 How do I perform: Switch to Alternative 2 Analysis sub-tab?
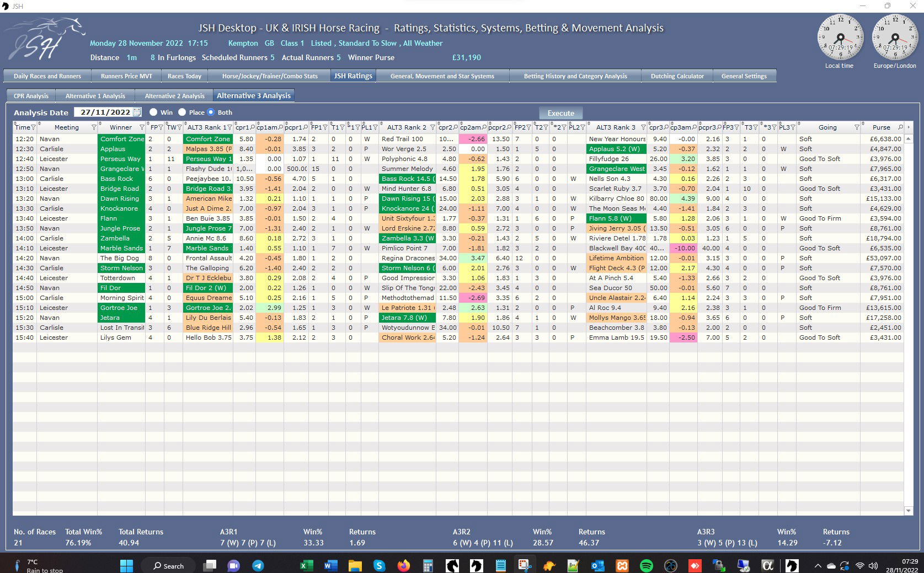pyautogui.click(x=174, y=96)
